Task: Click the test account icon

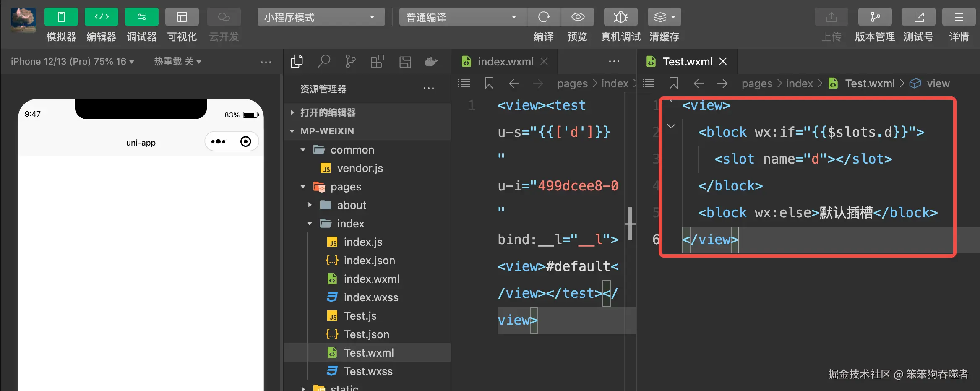Action: pos(918,17)
